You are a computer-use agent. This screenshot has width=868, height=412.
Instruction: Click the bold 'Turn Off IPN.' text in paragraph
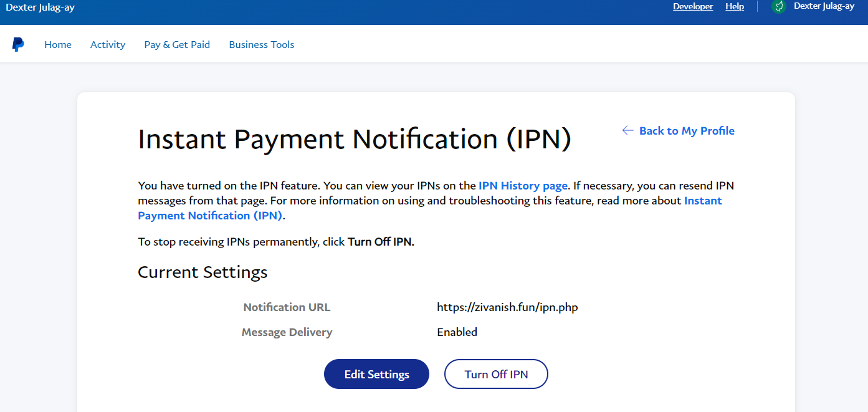point(381,242)
